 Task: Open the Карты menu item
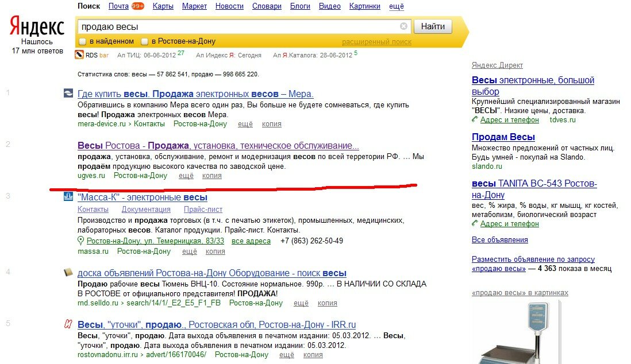pos(163,6)
